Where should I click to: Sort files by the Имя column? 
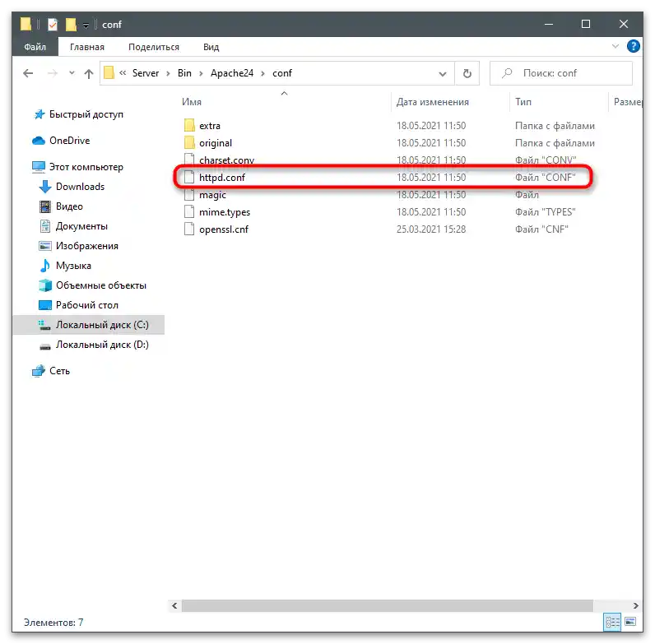(284, 102)
